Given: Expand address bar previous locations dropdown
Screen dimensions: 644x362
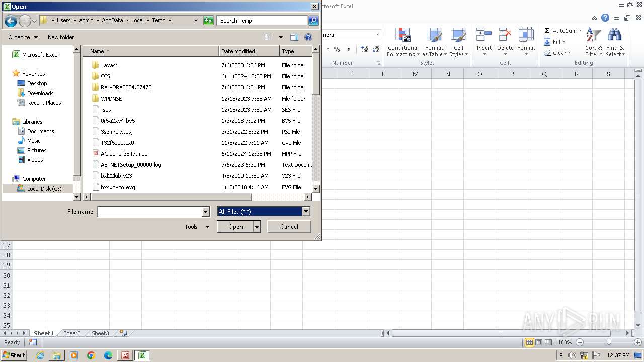Looking at the screenshot, I should point(196,21).
